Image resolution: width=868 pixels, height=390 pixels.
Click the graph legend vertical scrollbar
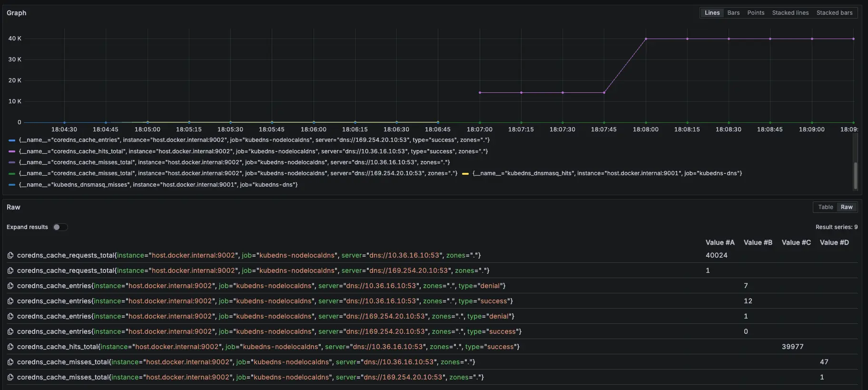[855, 175]
